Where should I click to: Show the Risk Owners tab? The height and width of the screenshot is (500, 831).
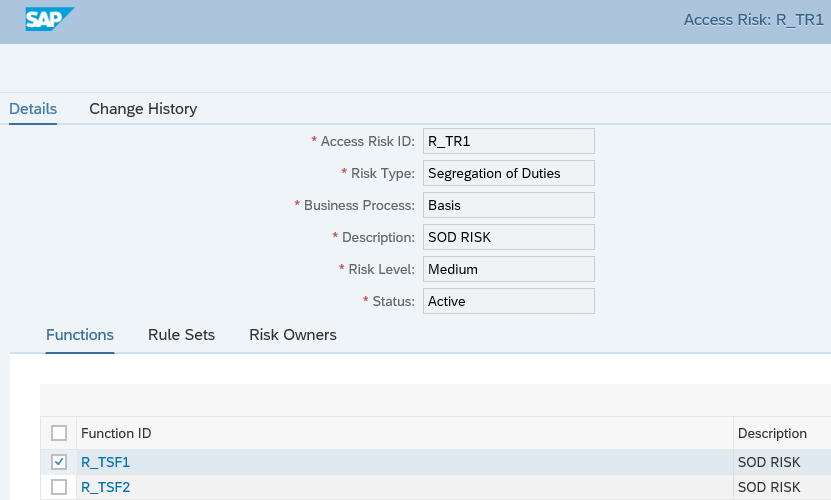coord(292,335)
